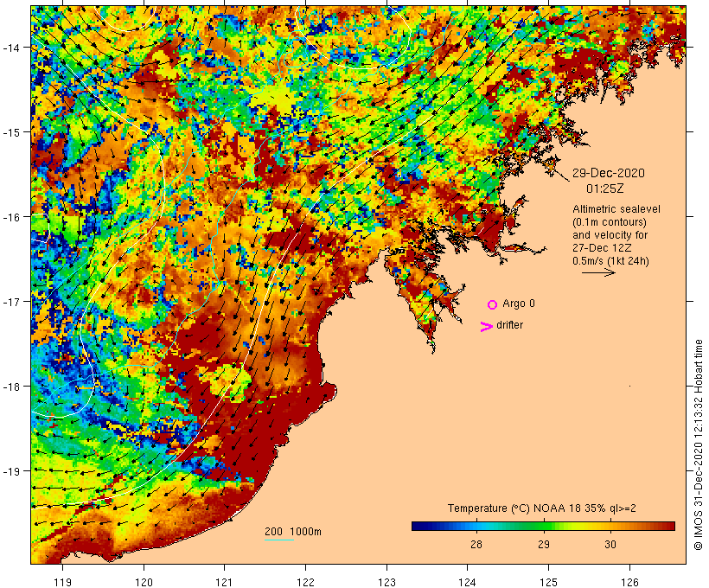Click the "Altimetric sealevel" label

click(x=616, y=209)
